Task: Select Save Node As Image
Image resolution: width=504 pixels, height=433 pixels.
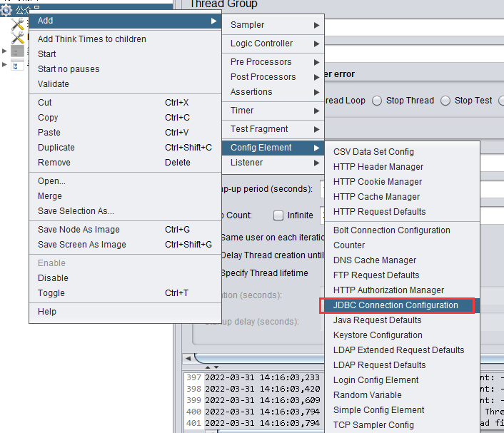Action: 125,230
